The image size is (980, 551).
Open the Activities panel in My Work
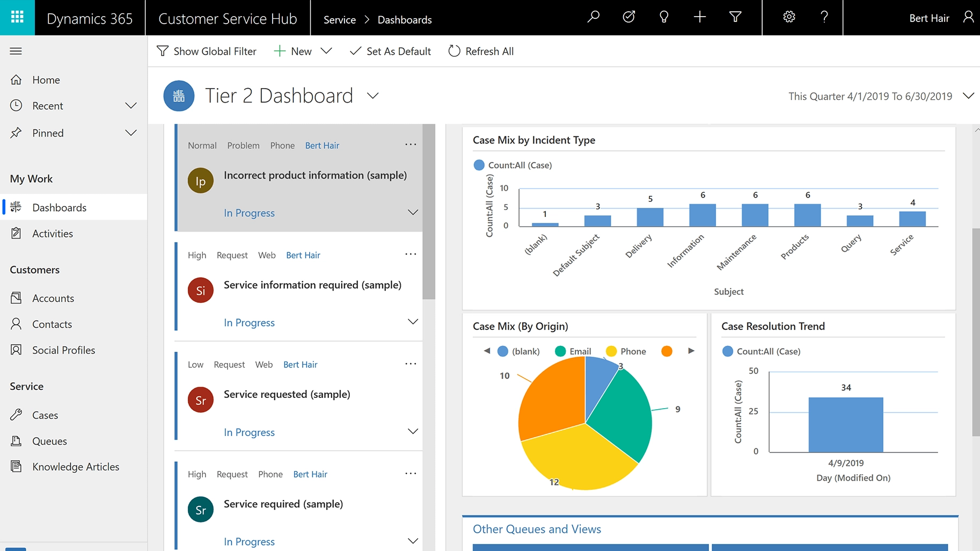[52, 233]
